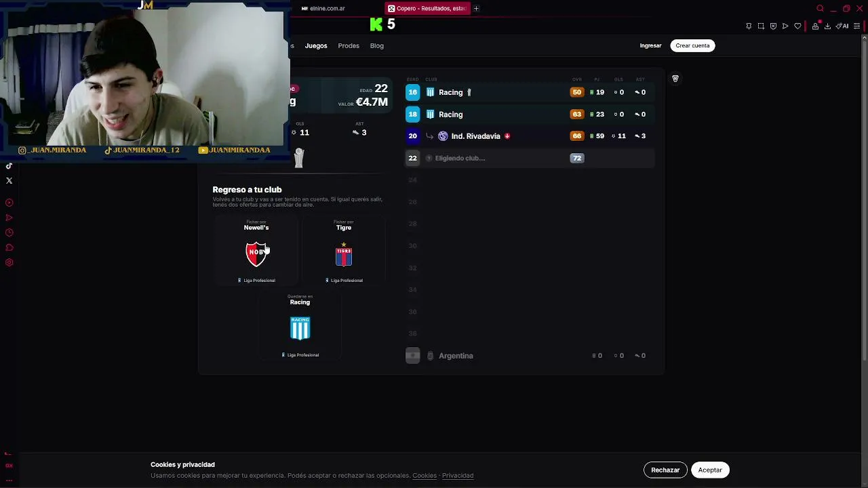Open the easy setup sliders icon

pos(857,26)
